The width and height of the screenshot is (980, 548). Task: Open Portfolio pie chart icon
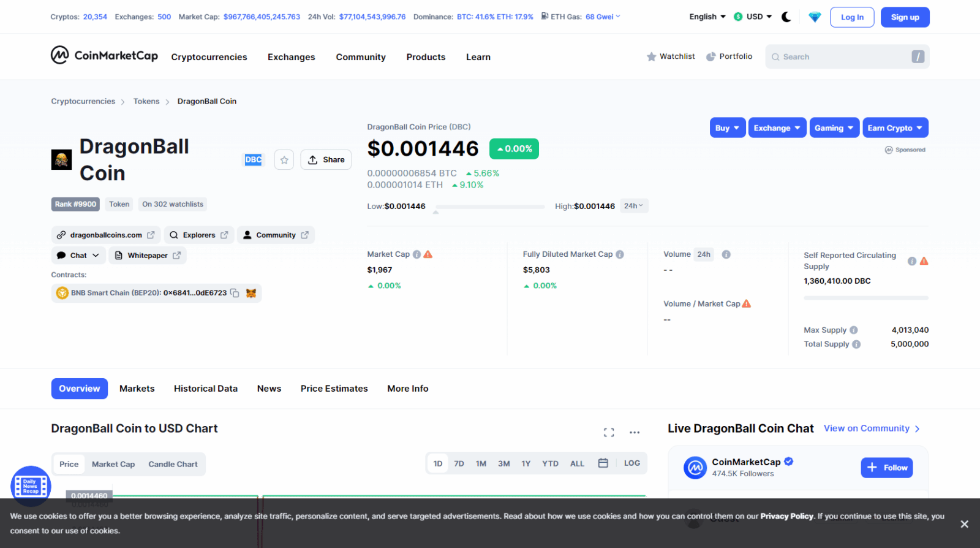[711, 56]
